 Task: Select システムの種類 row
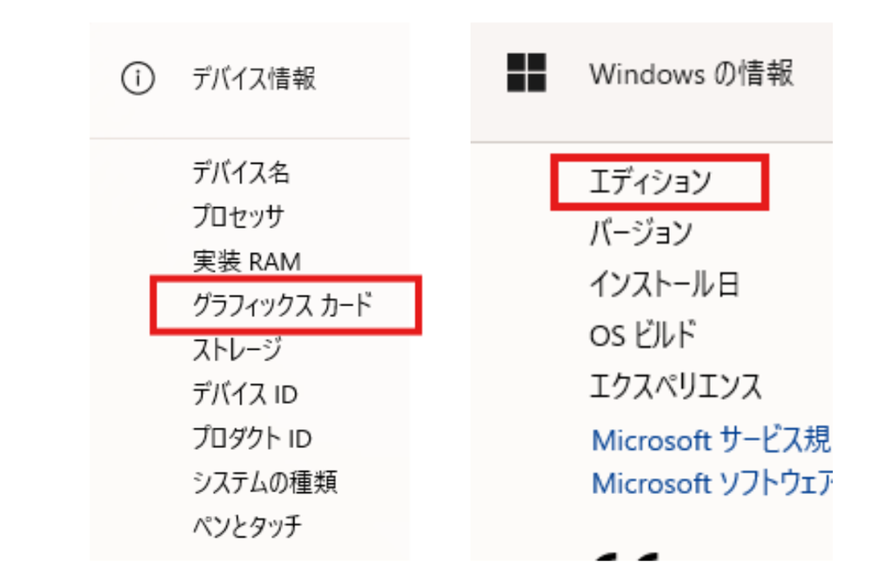click(265, 483)
